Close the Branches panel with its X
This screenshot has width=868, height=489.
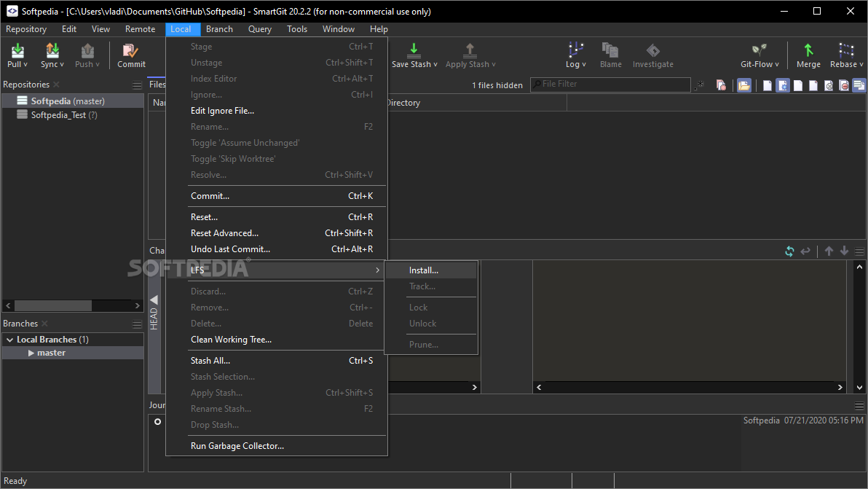45,324
